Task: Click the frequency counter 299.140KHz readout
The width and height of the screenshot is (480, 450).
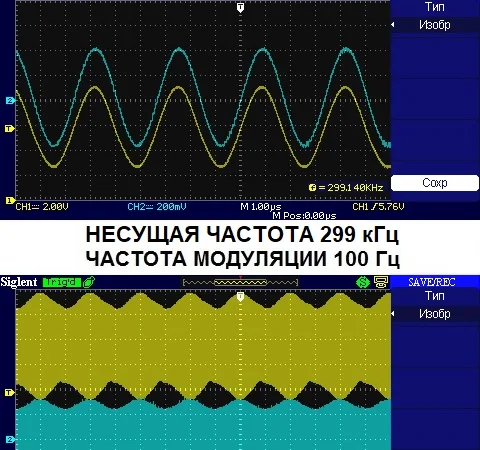Action: click(x=346, y=188)
